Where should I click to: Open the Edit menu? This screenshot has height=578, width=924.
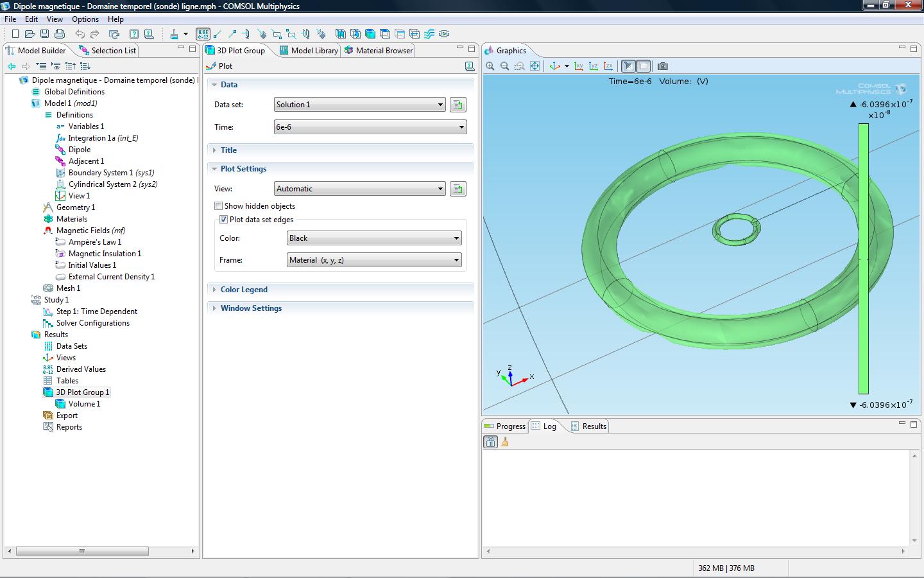(x=31, y=19)
